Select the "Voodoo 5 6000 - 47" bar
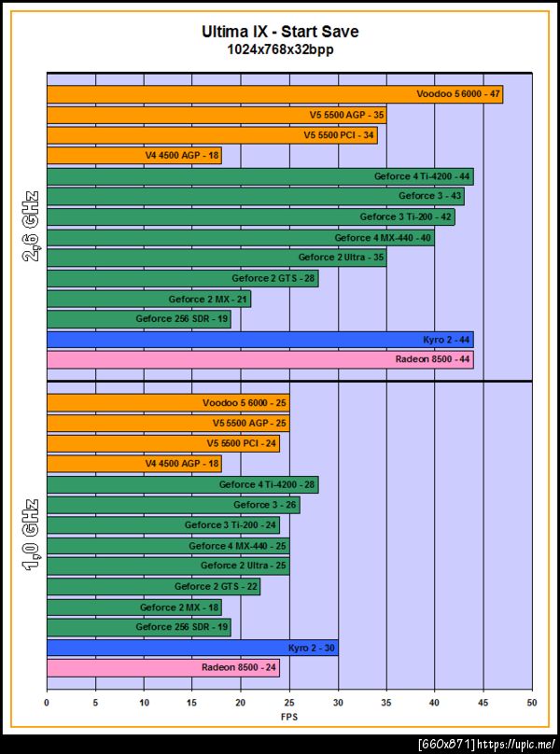Viewport: 560px width, 754px height. pos(274,95)
